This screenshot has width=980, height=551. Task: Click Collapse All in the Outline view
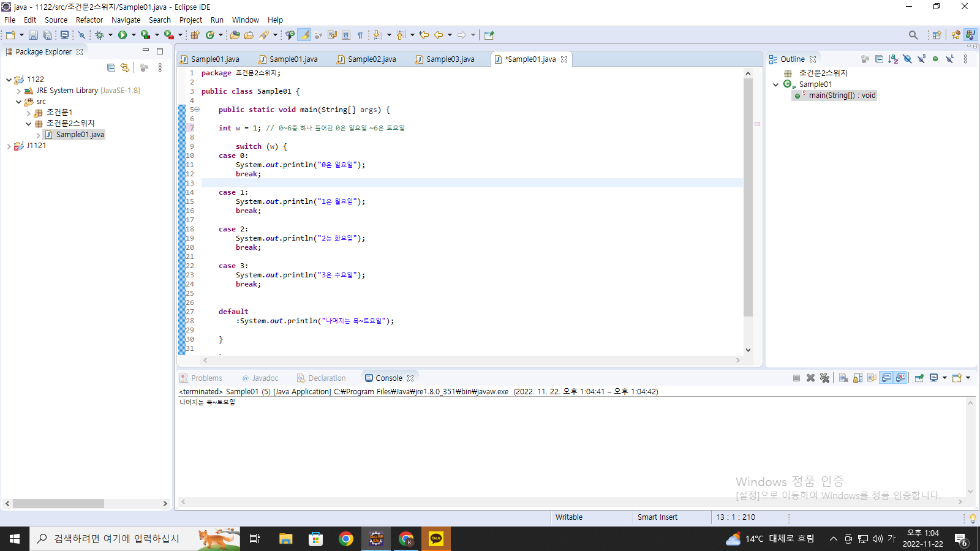pyautogui.click(x=879, y=59)
